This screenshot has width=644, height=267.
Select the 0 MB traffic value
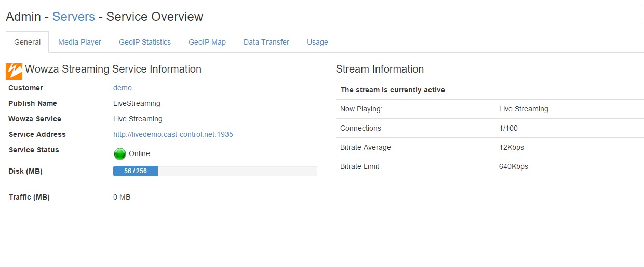pos(122,197)
